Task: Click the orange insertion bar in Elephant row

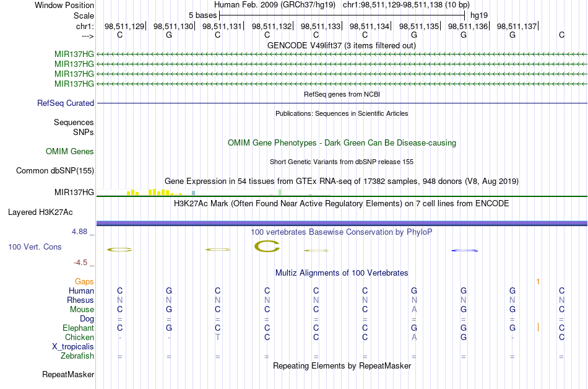Action: [538, 327]
